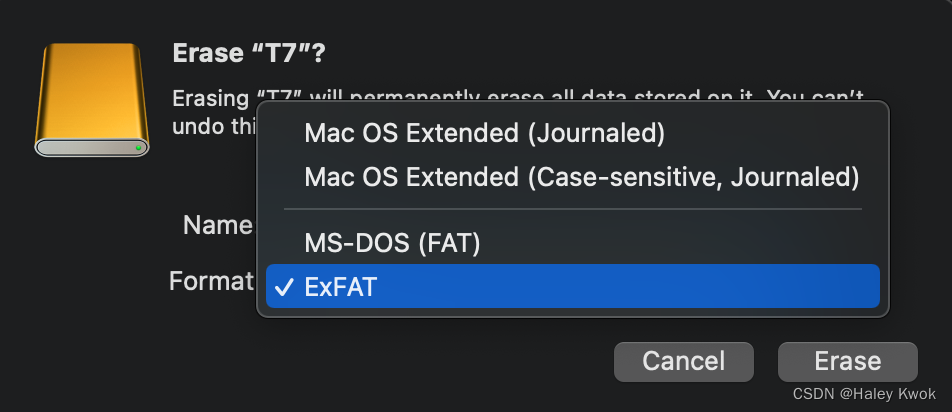Click the orange external drive icon
The image size is (952, 412).
pos(92,100)
